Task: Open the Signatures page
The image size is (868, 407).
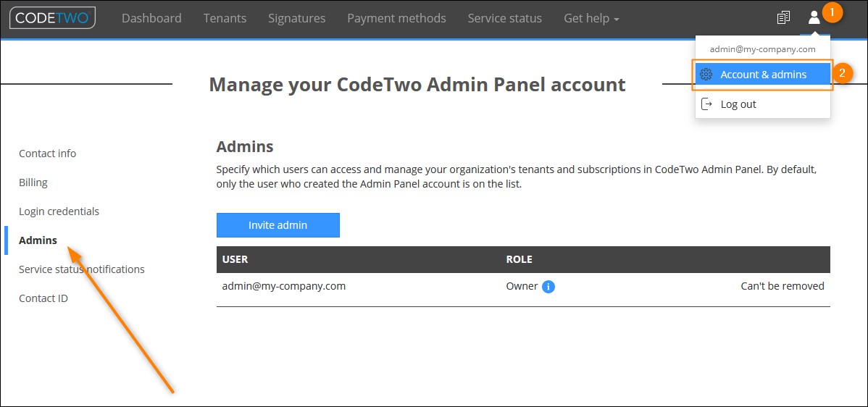Action: 297,18
